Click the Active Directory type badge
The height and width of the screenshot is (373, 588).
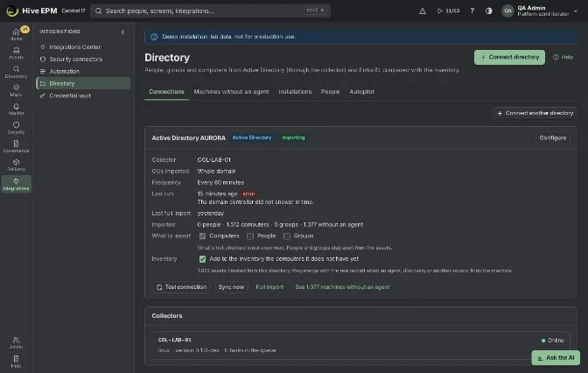(x=252, y=137)
